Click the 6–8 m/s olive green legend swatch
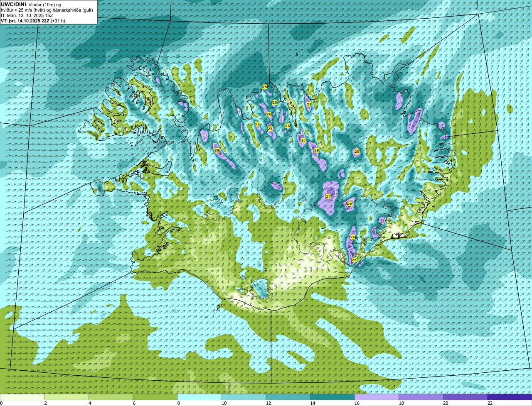This screenshot has width=532, height=406. [155, 397]
